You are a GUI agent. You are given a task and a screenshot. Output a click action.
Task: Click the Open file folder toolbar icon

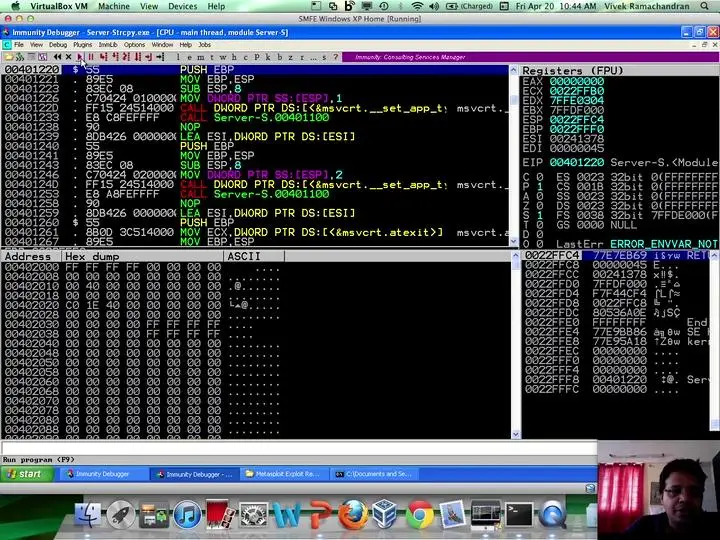tap(9, 57)
